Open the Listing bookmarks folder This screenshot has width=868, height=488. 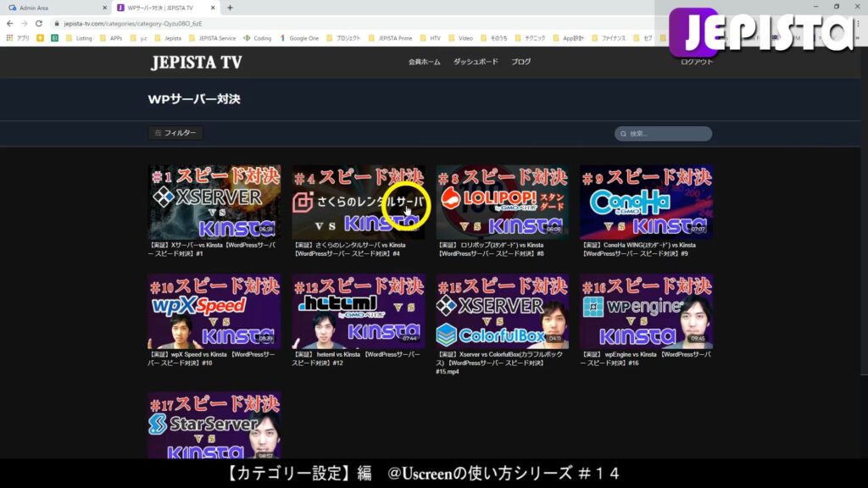click(79, 38)
